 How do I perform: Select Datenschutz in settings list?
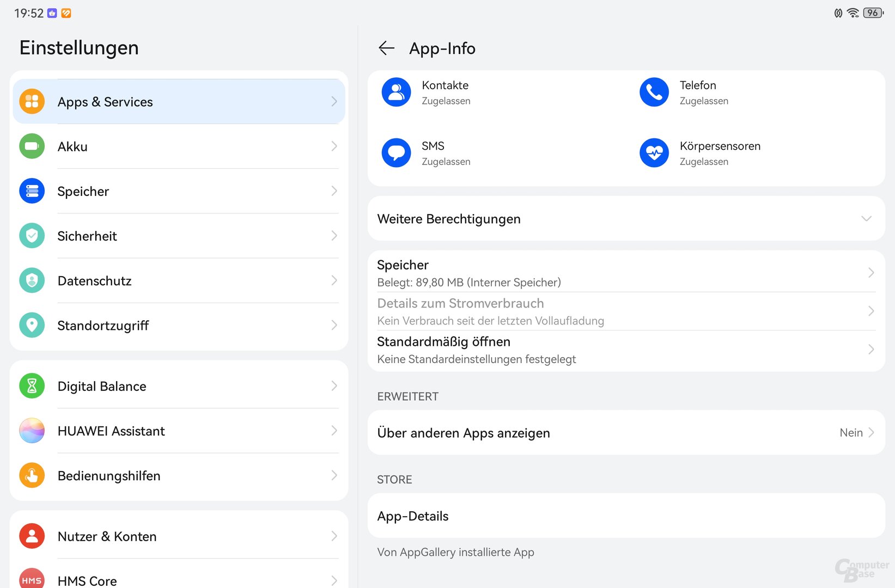(x=179, y=280)
